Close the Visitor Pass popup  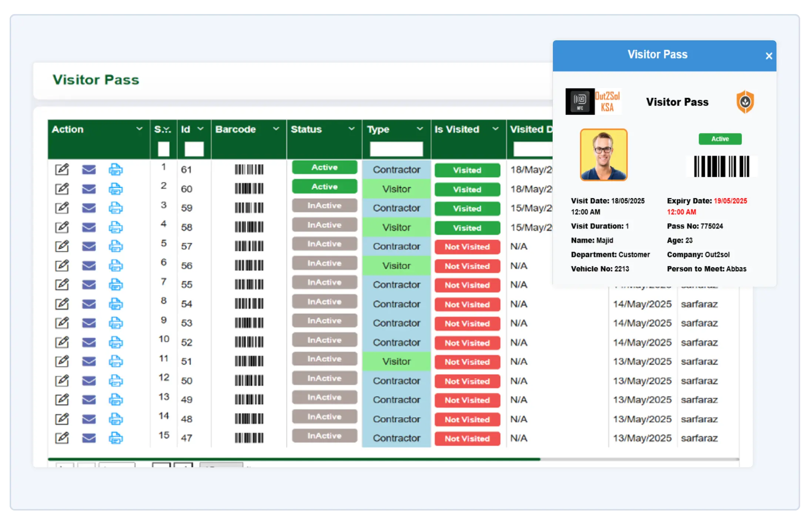769,56
